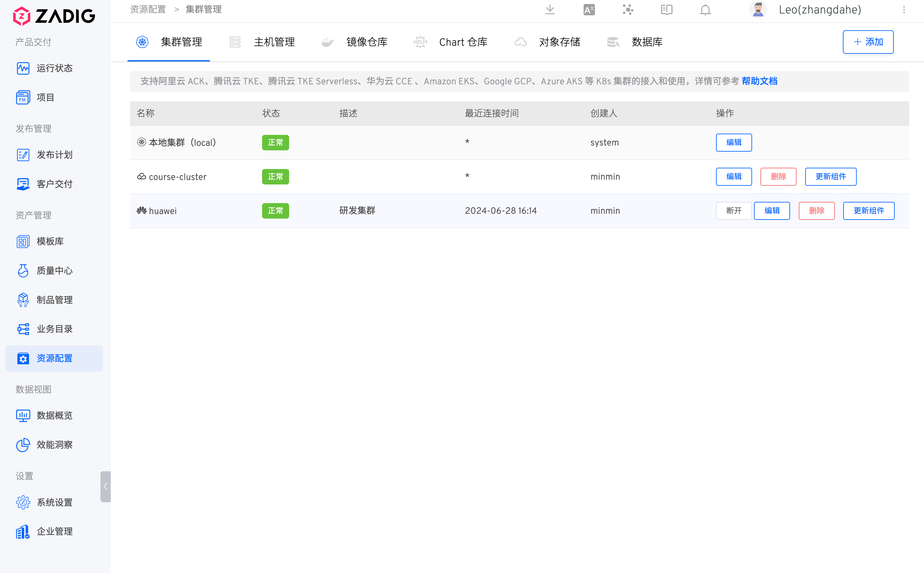Click the 本地集群（local）name
The width and height of the screenshot is (924, 573).
click(x=183, y=143)
